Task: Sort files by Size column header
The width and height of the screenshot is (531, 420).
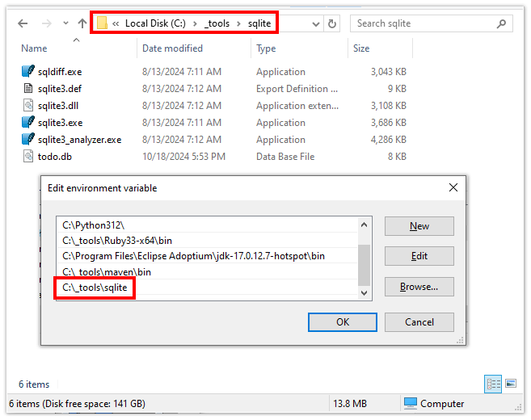Action: [361, 48]
